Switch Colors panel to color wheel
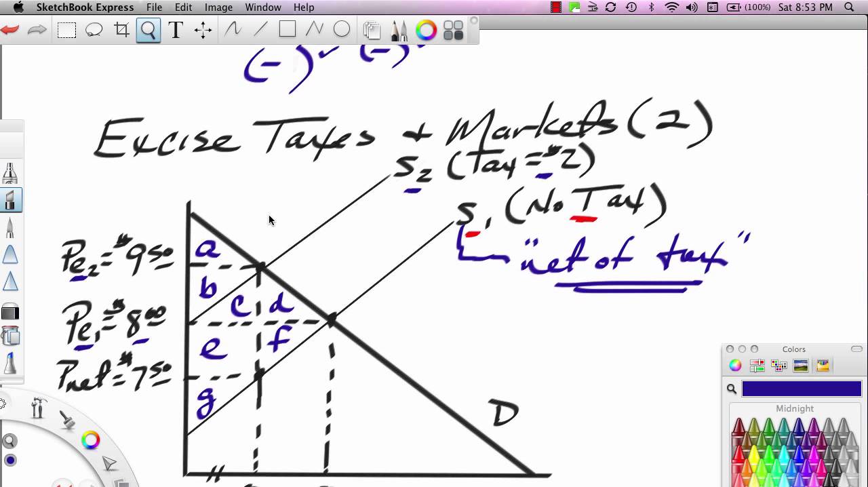The height and width of the screenshot is (487, 868). [x=735, y=366]
